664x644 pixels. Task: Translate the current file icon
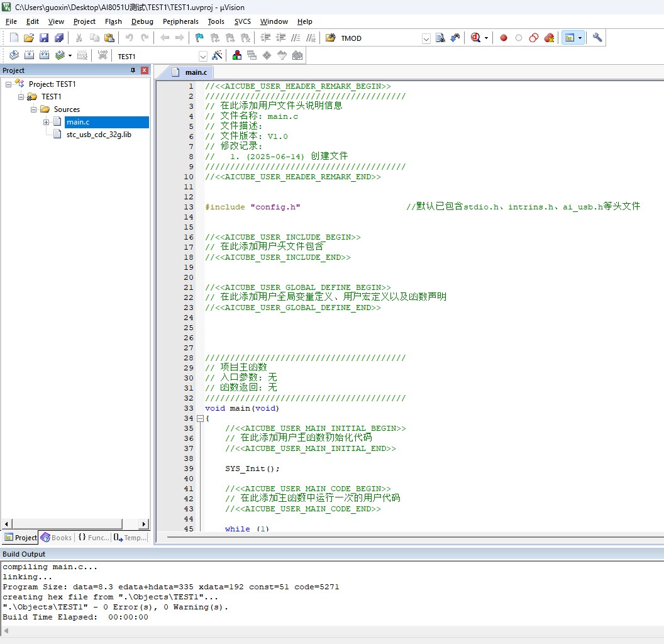tap(14, 55)
